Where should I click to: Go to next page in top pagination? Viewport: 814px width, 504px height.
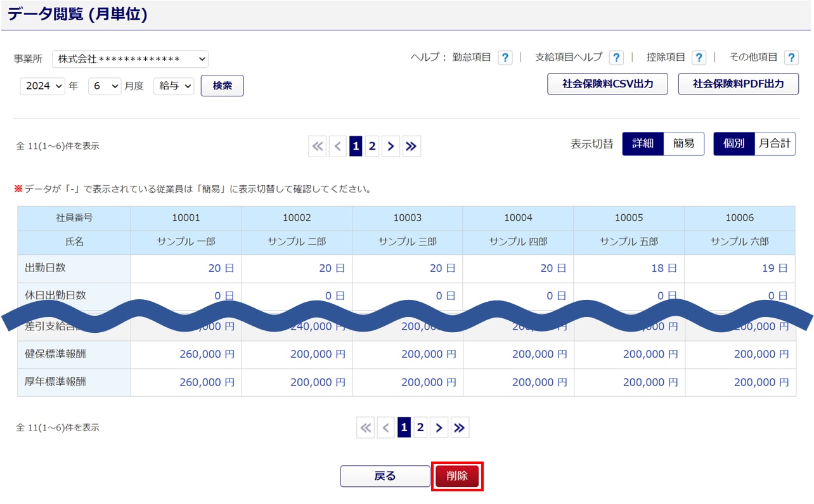[391, 146]
